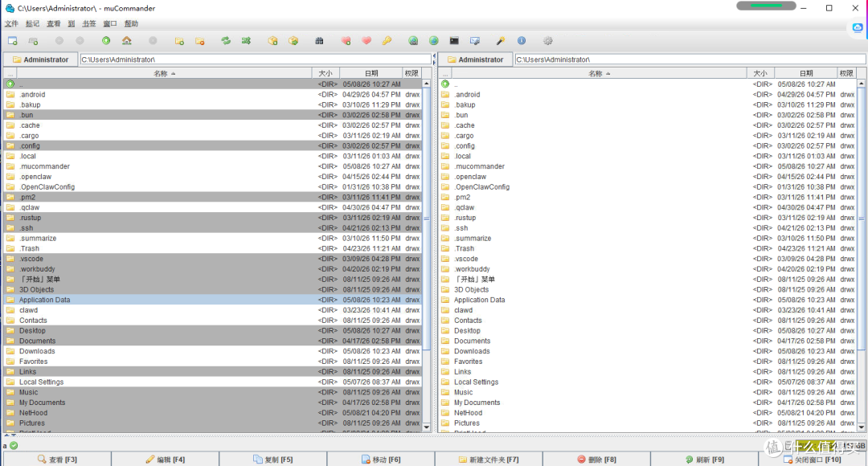Sort left panel by 大小 column
Viewport: 868px width, 466px height.
(326, 73)
